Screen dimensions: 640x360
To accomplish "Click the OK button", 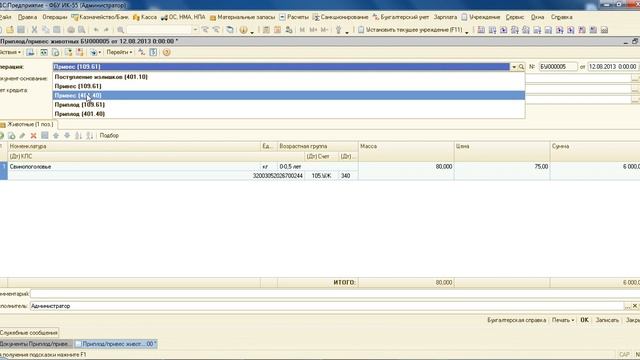I will pyautogui.click(x=584, y=320).
